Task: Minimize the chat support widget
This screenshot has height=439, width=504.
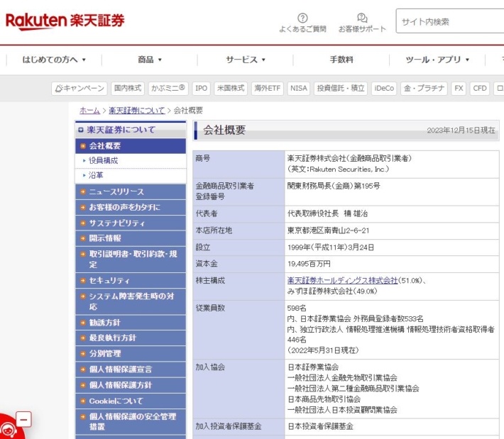Action: click(x=23, y=419)
